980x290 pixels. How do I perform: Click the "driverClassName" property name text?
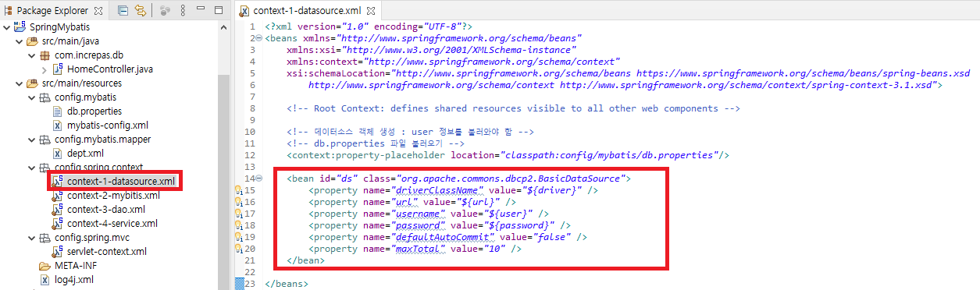tap(438, 190)
